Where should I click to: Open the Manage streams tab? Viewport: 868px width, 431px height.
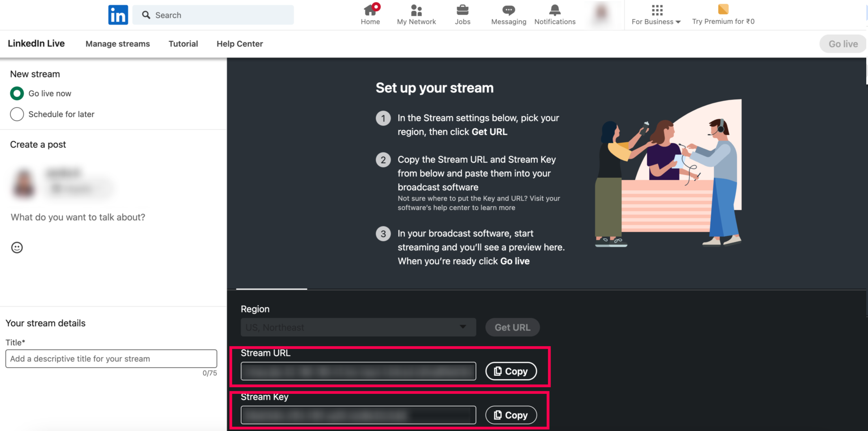(x=118, y=44)
